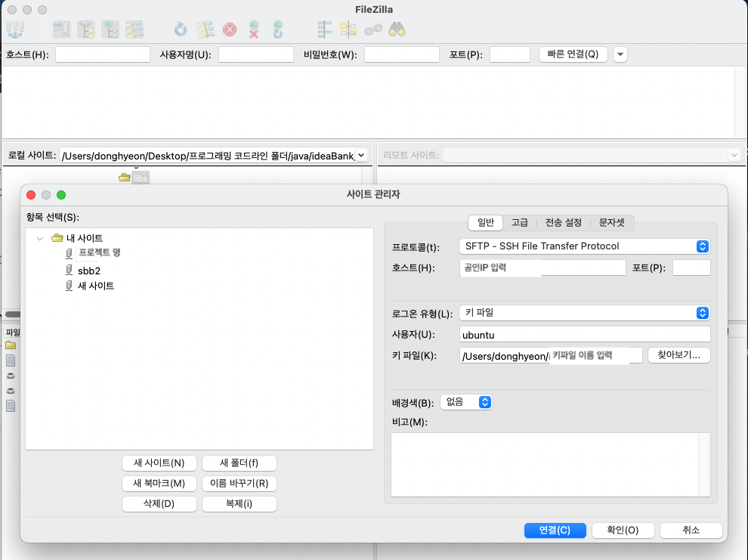The height and width of the screenshot is (560, 748).
Task: Open the 배경색 background color dropdown
Action: [466, 402]
